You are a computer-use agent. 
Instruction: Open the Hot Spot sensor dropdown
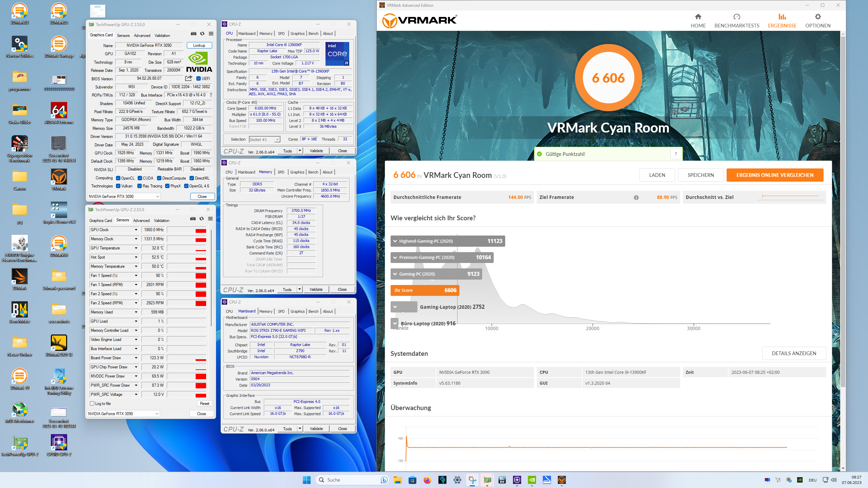136,257
